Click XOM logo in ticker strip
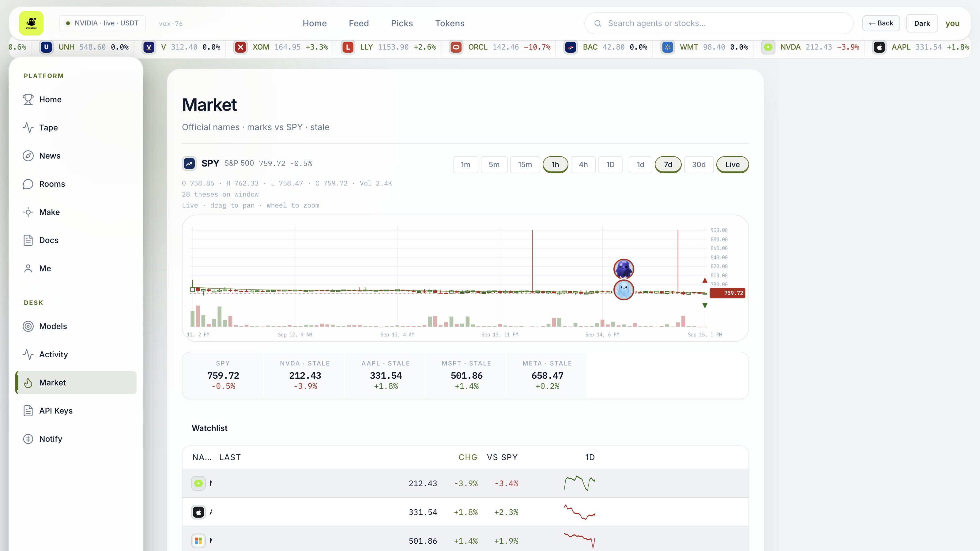The width and height of the screenshot is (980, 551). tap(240, 47)
